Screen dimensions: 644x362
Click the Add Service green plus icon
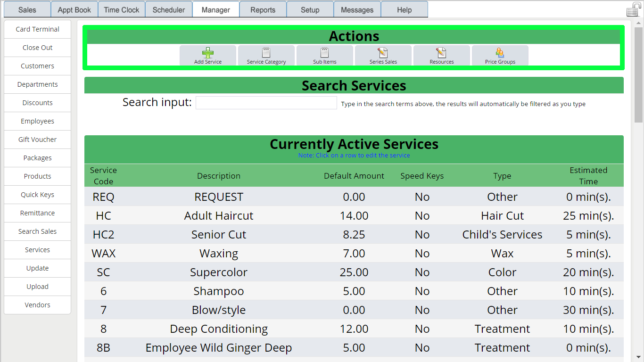coord(208,53)
